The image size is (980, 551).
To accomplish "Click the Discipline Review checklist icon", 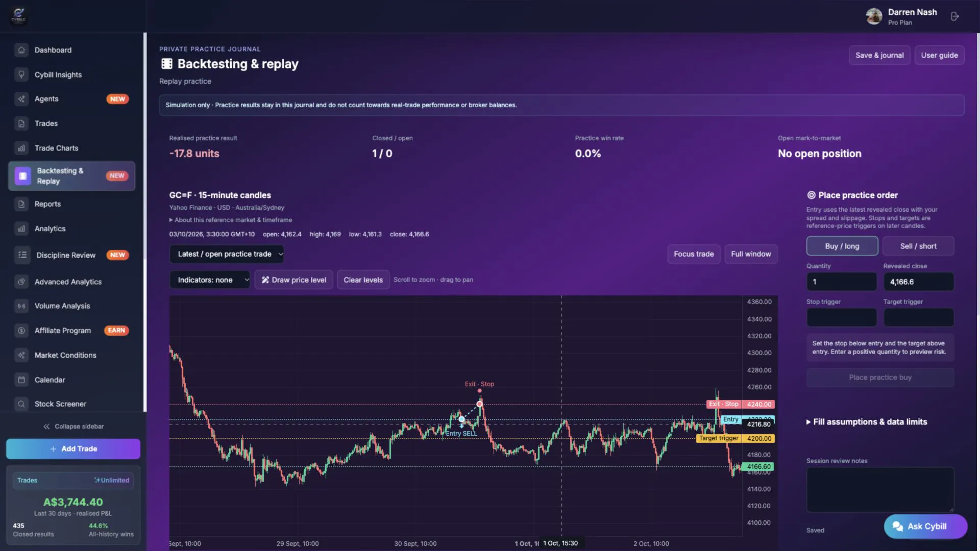I will [22, 255].
